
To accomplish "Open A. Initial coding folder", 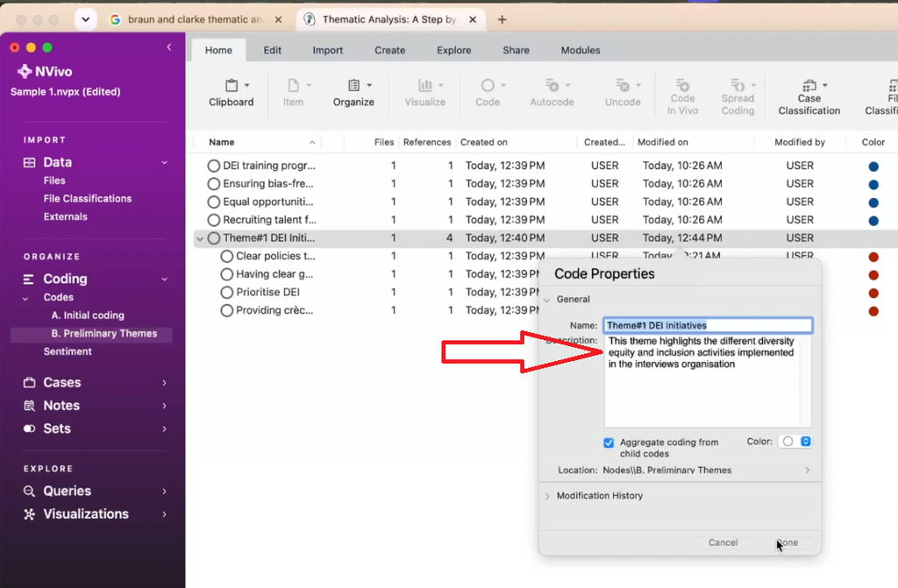I will tap(88, 315).
